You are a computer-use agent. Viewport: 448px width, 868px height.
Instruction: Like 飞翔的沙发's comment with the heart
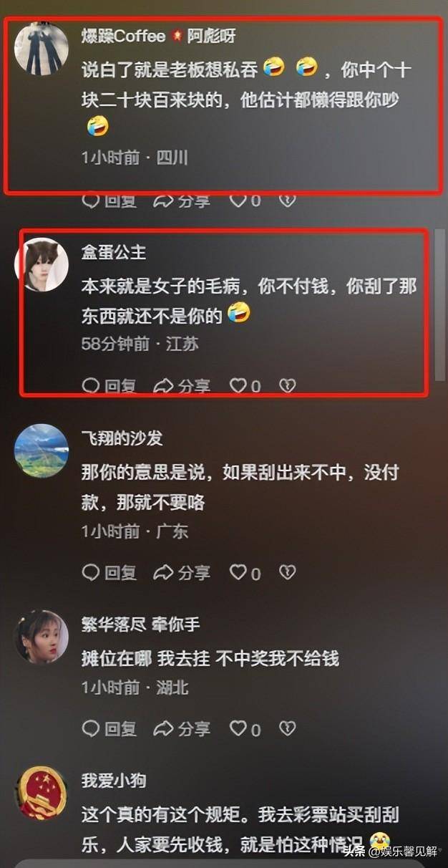tap(245, 572)
